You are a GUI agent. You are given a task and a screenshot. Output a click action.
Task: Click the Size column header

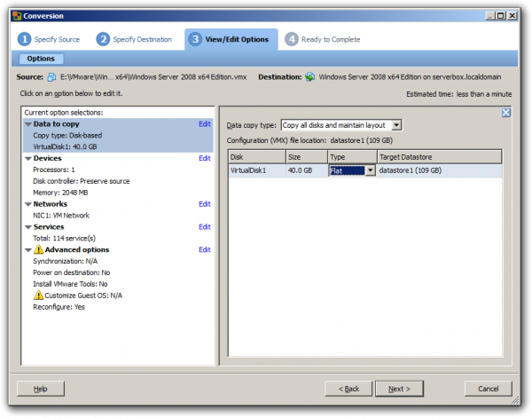pos(307,157)
